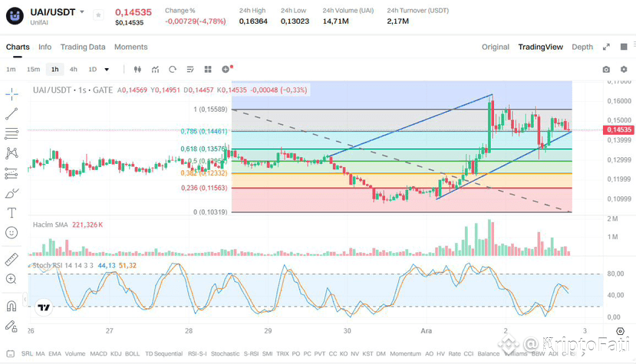Select the forecasting and measurement tool

[12, 173]
